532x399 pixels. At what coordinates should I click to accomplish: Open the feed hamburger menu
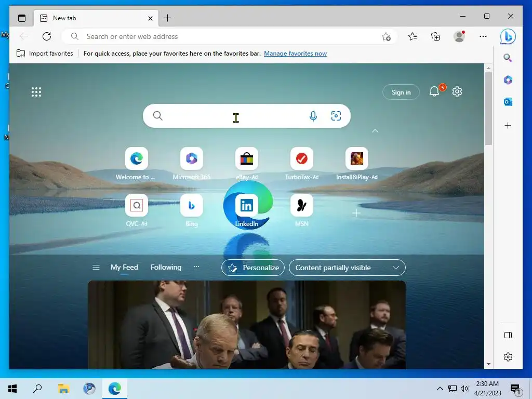coord(96,268)
